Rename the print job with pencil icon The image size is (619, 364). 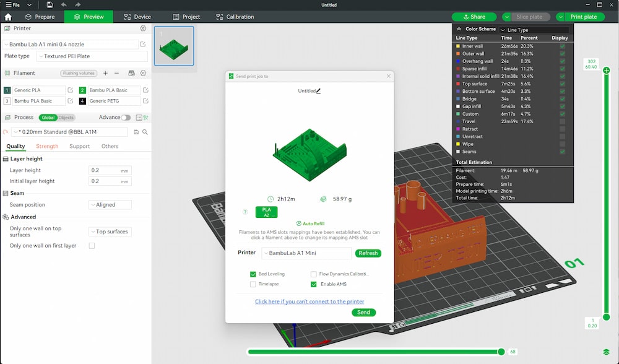click(x=319, y=91)
